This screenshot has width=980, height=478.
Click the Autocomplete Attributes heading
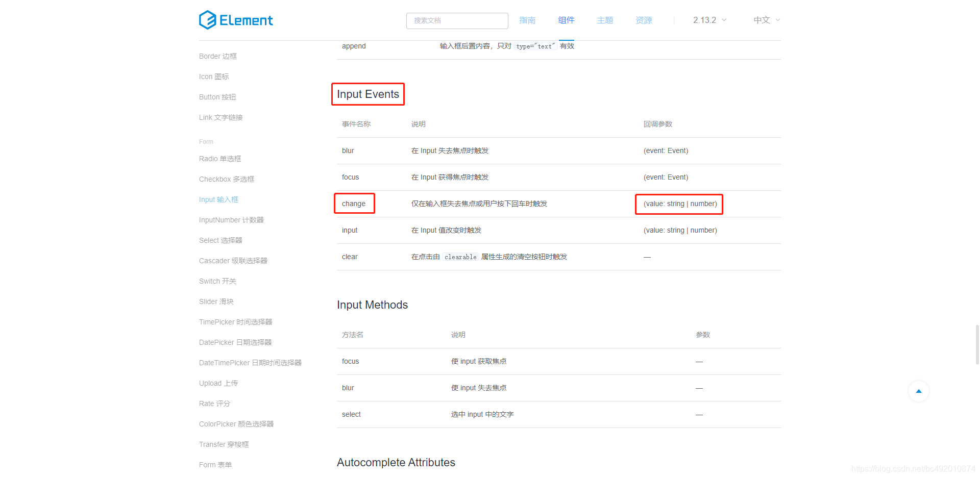click(396, 463)
